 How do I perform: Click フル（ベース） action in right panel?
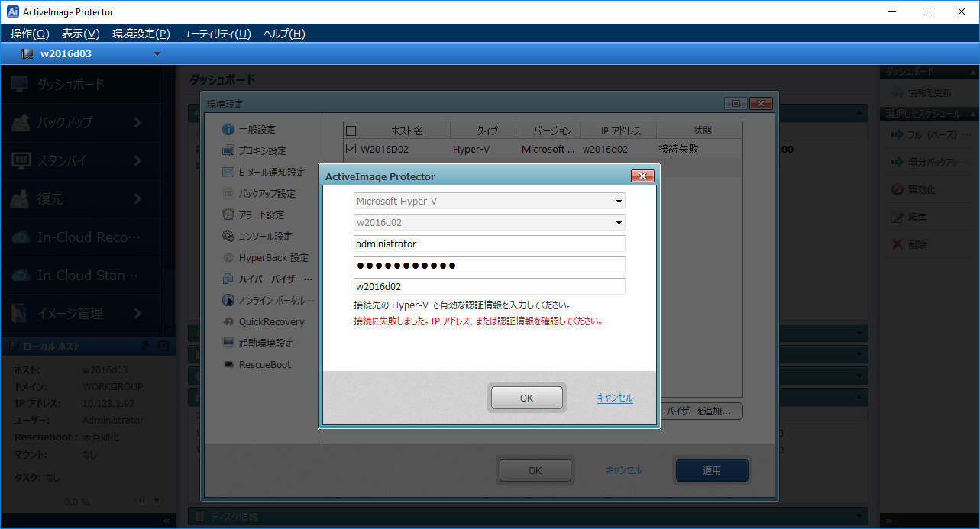[x=932, y=134]
